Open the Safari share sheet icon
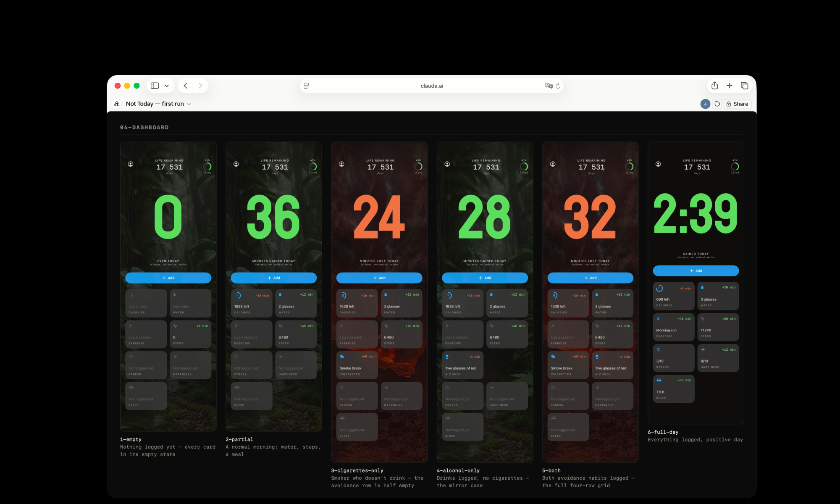Screen dimensions: 840x504 click(x=714, y=85)
